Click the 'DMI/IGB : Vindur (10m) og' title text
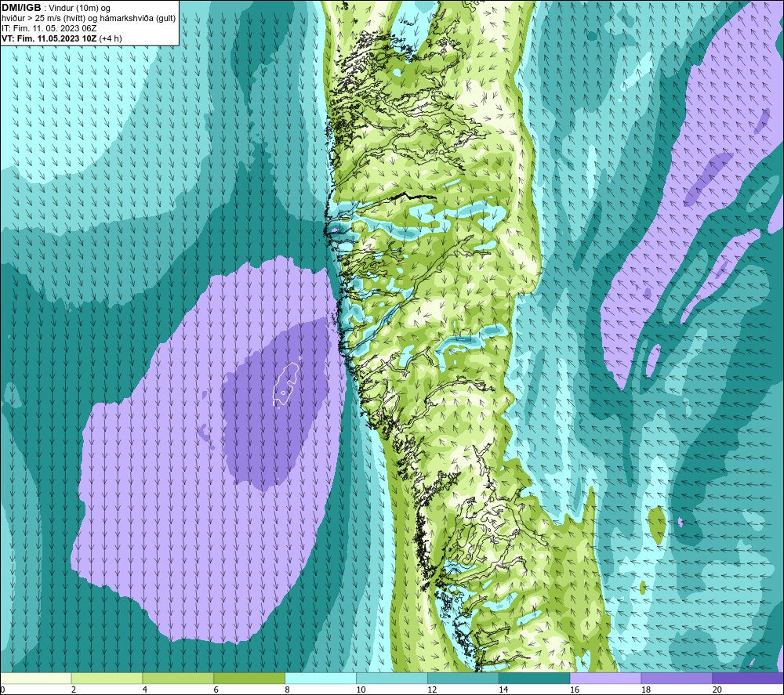This screenshot has height=695, width=784. (56, 8)
